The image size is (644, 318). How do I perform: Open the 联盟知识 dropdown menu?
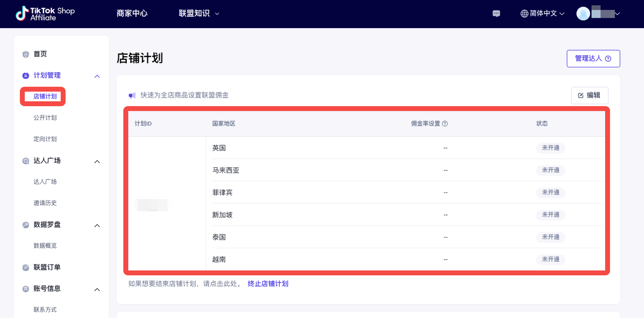198,14
